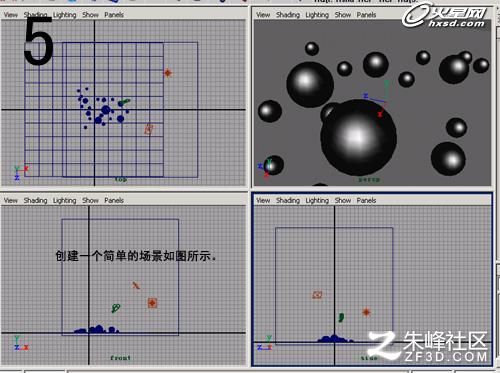Select orange rectangle light icon in side view

(317, 295)
